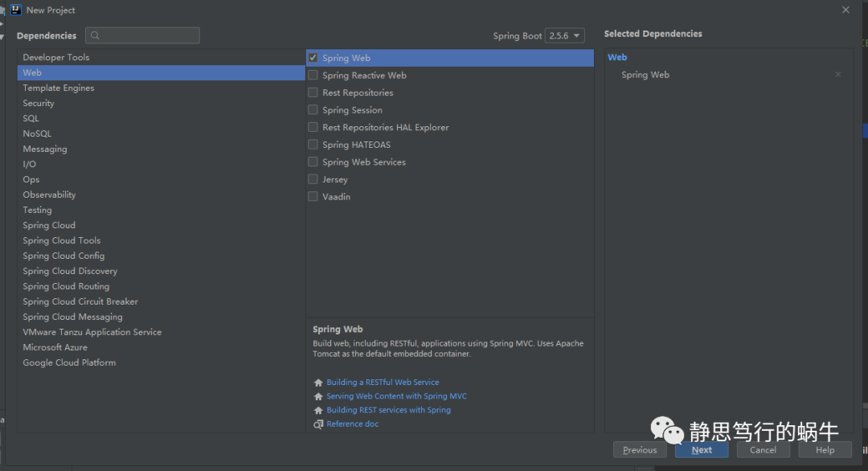Screen dimensions: 868x471
Task: Enable Rest Repositories HAL Explorer
Action: (313, 127)
